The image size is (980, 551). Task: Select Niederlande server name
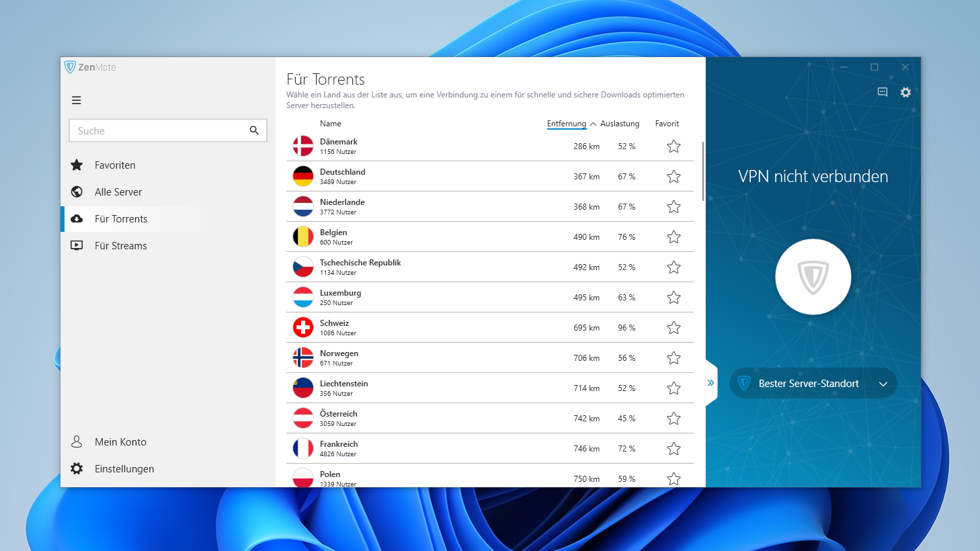342,202
